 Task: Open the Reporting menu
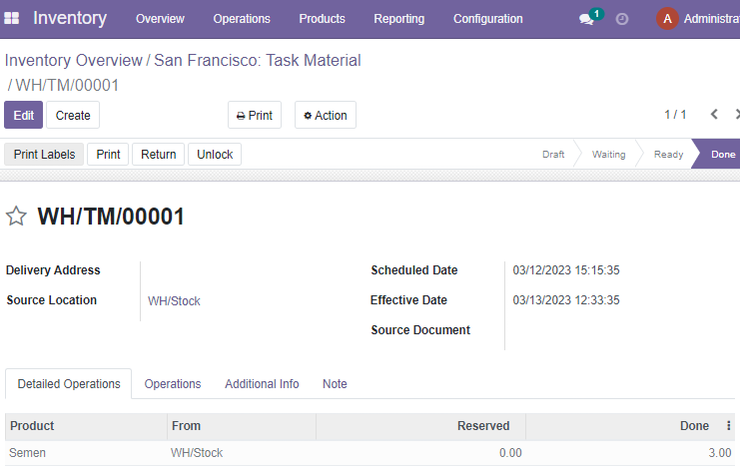399,19
